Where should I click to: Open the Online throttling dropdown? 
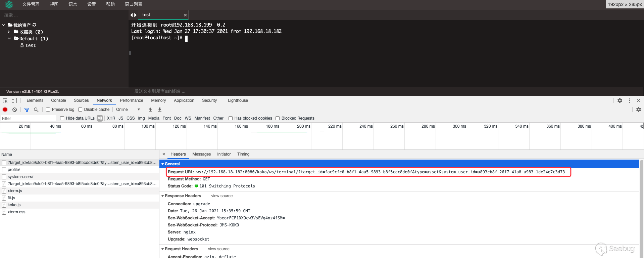tap(128, 110)
